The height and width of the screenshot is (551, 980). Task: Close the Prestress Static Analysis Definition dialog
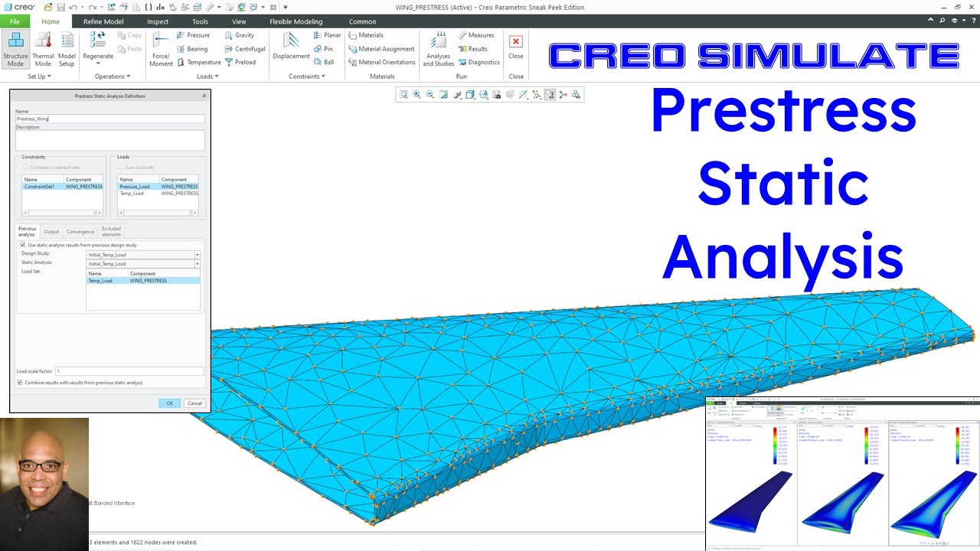204,96
